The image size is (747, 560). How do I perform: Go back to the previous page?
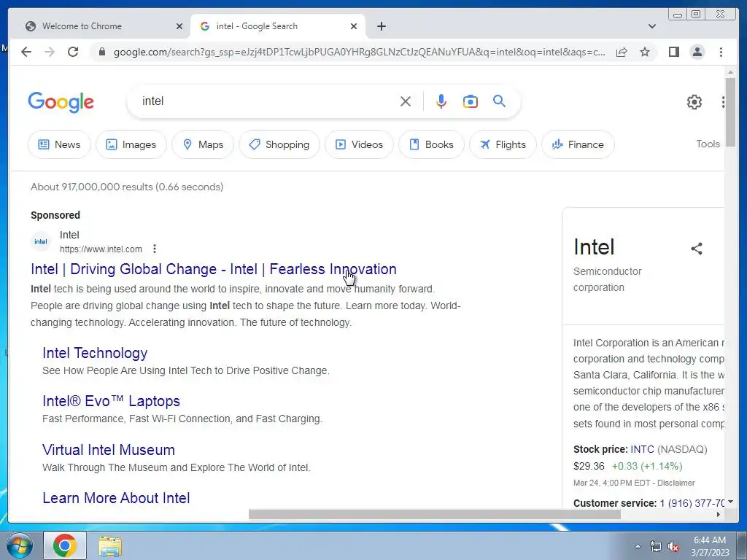click(x=26, y=52)
